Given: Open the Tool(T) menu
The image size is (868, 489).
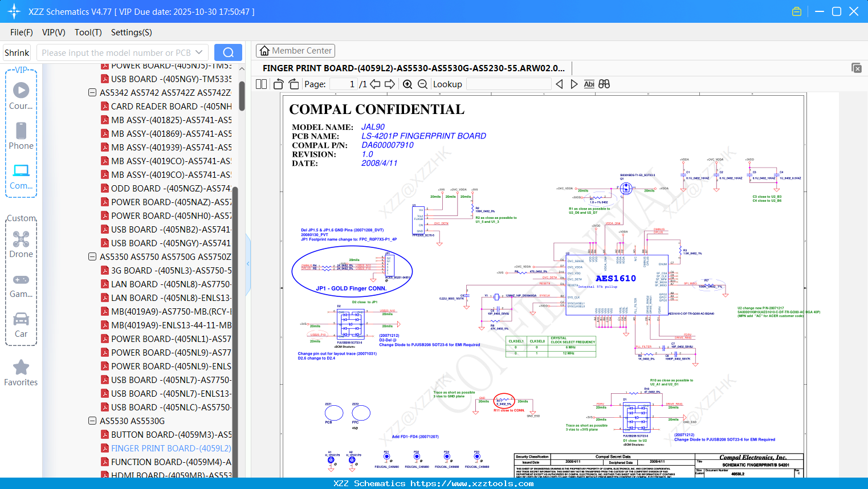Looking at the screenshot, I should [88, 32].
